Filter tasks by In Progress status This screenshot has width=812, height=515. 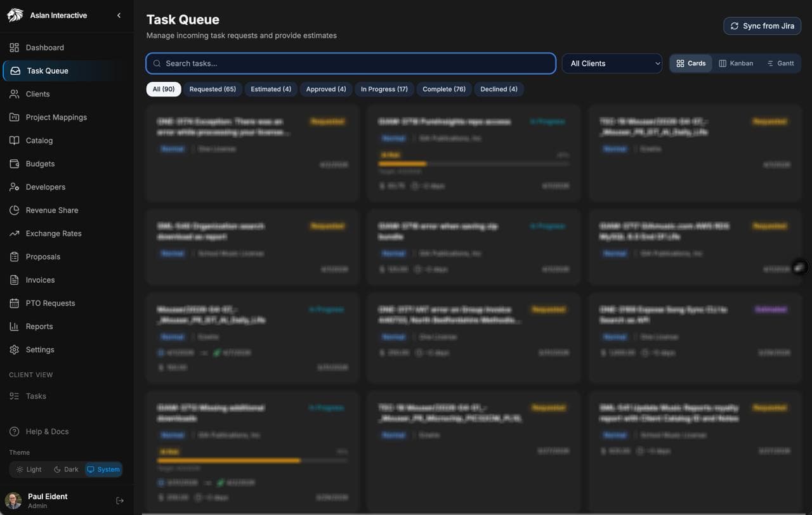point(384,89)
